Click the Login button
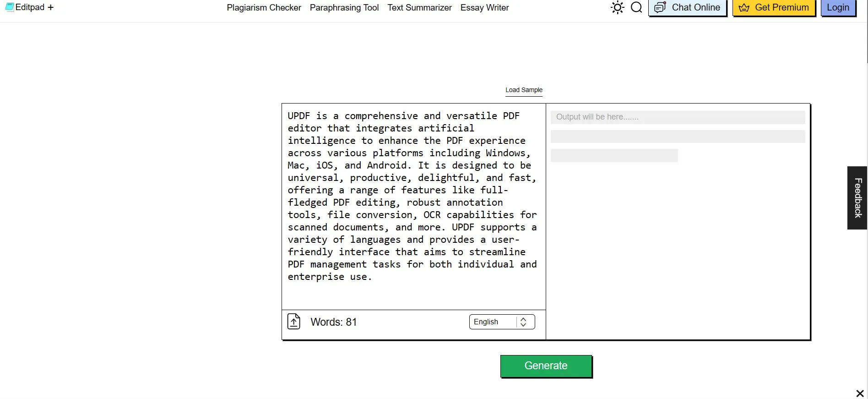The image size is (868, 399). pos(838,8)
